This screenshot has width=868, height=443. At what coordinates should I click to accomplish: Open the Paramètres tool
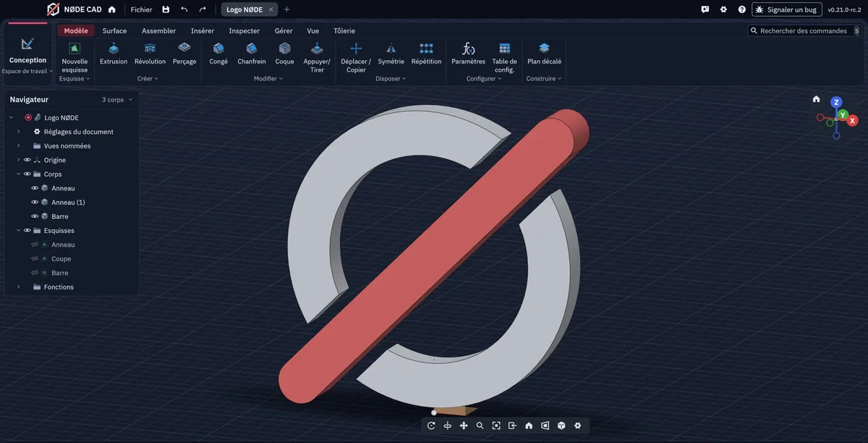(x=469, y=54)
